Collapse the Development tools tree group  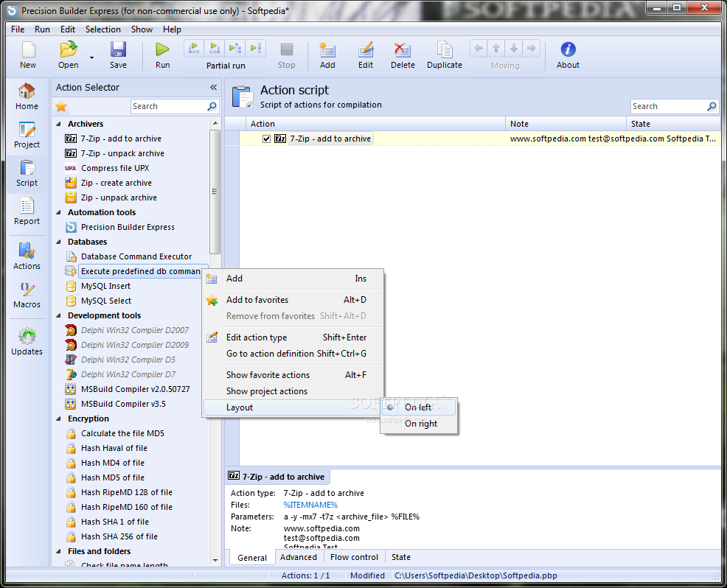(x=59, y=315)
